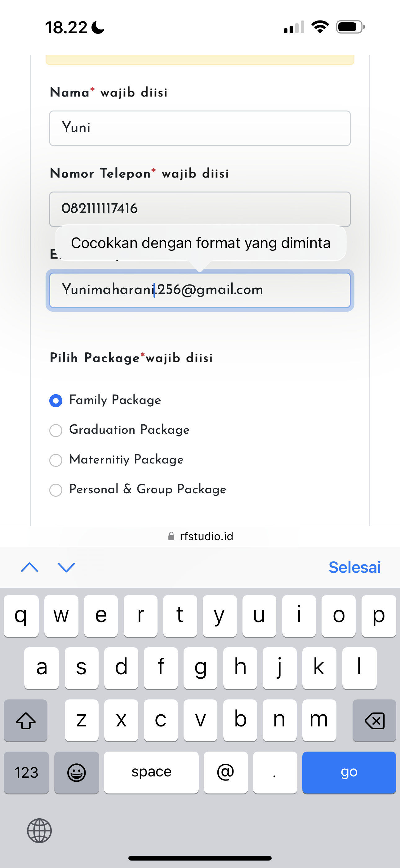This screenshot has width=400, height=868.
Task: Pick Personal & Group Package option
Action: pos(56,490)
